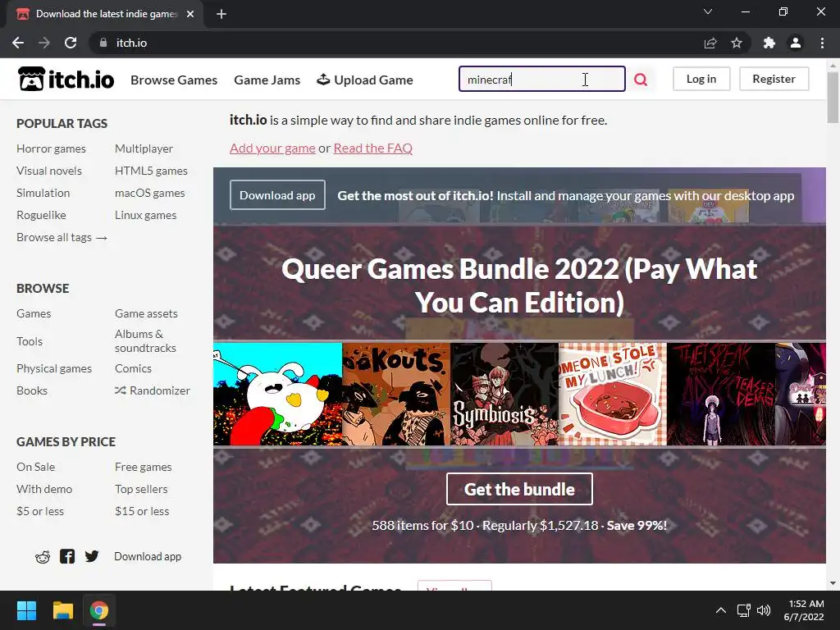Open Symbiosis game thumbnail
The image size is (840, 630).
click(504, 395)
